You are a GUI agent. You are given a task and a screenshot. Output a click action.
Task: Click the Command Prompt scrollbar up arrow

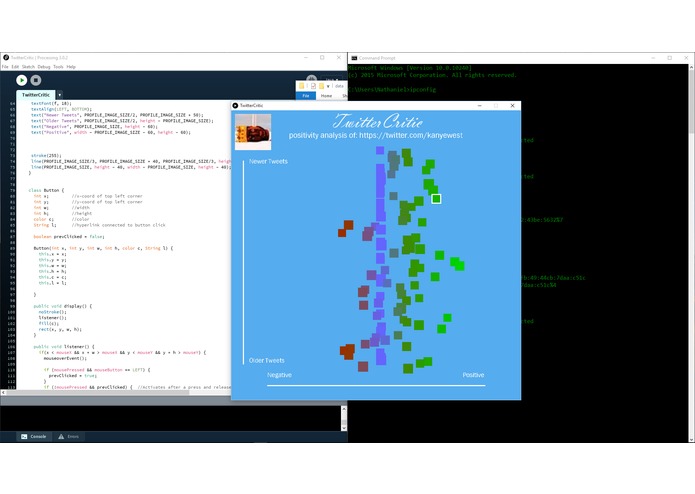(691, 67)
